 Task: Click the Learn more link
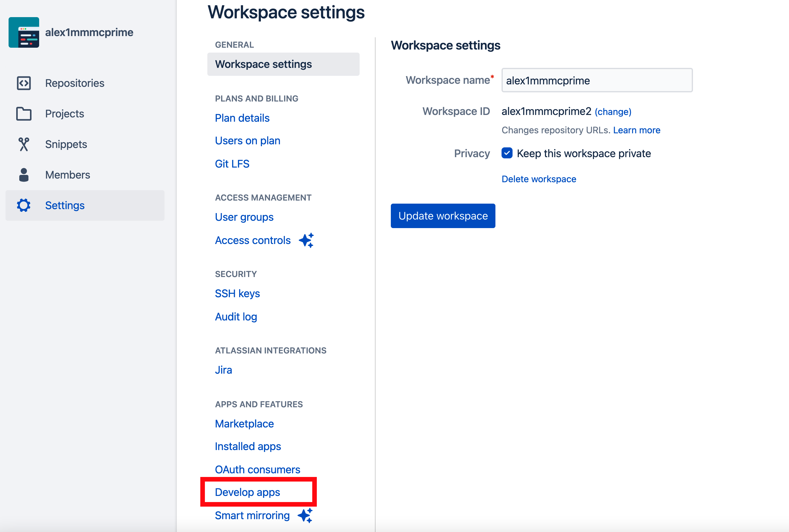pos(637,130)
